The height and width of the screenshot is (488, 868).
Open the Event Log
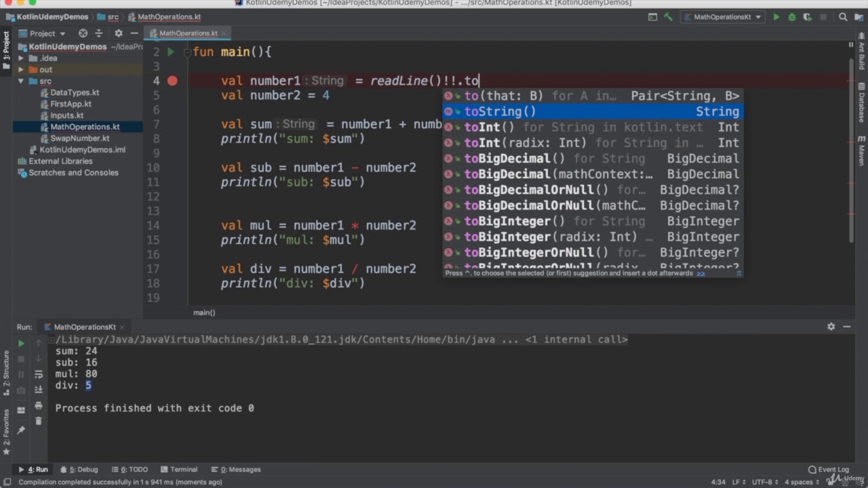point(829,469)
